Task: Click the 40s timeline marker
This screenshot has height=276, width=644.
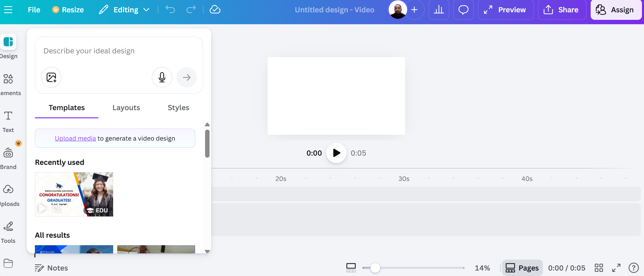Action: pyautogui.click(x=527, y=179)
